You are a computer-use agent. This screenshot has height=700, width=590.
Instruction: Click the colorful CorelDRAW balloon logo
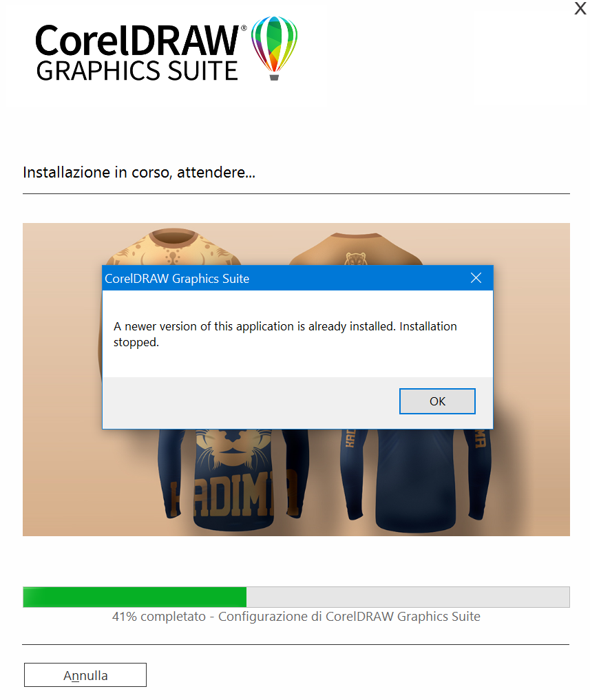pyautogui.click(x=274, y=47)
